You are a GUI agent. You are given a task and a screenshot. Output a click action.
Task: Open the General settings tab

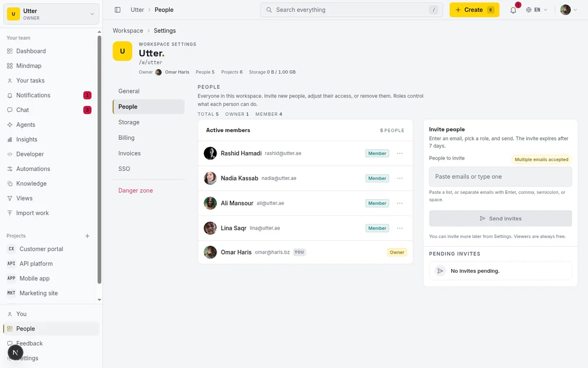[148, 91]
